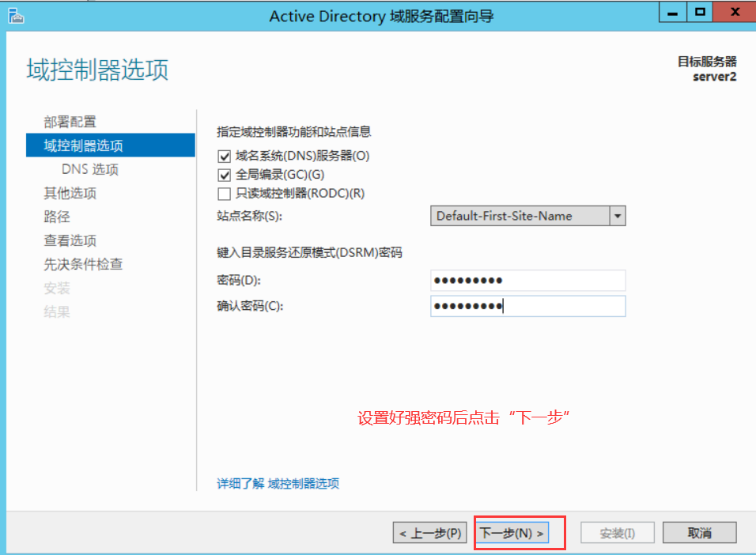Image resolution: width=756 pixels, height=555 pixels.
Task: Click the wizard icon in title bar
Action: click(x=16, y=16)
